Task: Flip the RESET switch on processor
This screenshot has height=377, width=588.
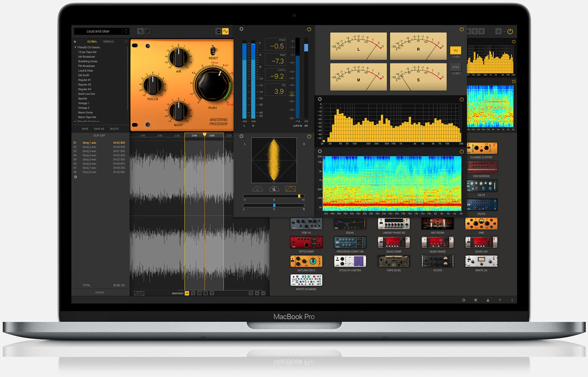Action: pos(213,50)
